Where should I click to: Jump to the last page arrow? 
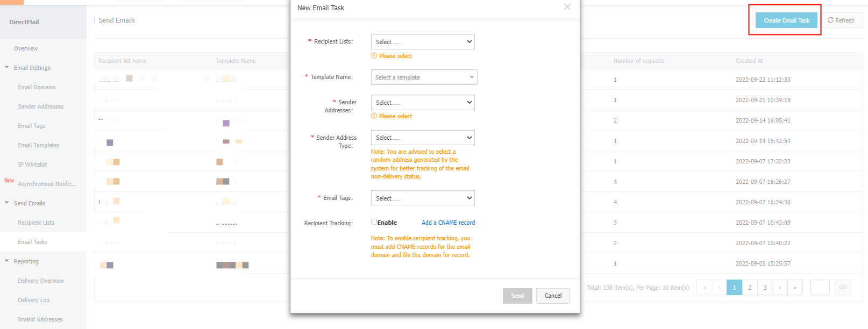click(x=795, y=288)
